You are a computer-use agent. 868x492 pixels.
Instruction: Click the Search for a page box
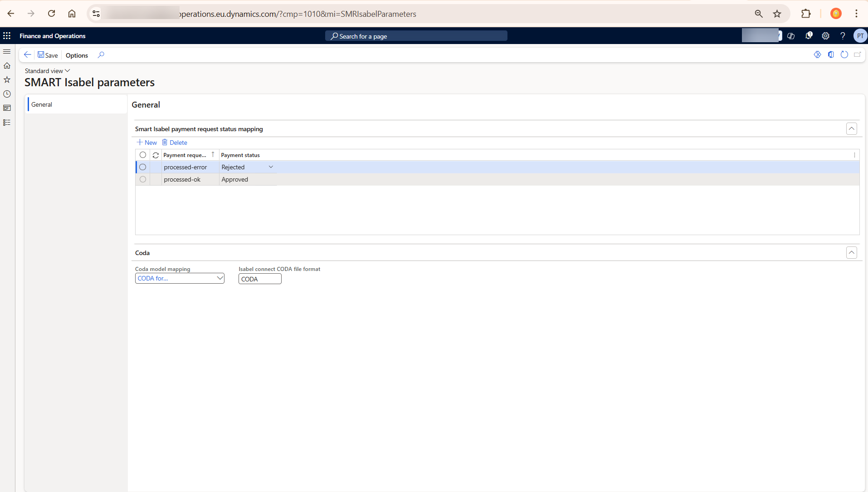416,36
